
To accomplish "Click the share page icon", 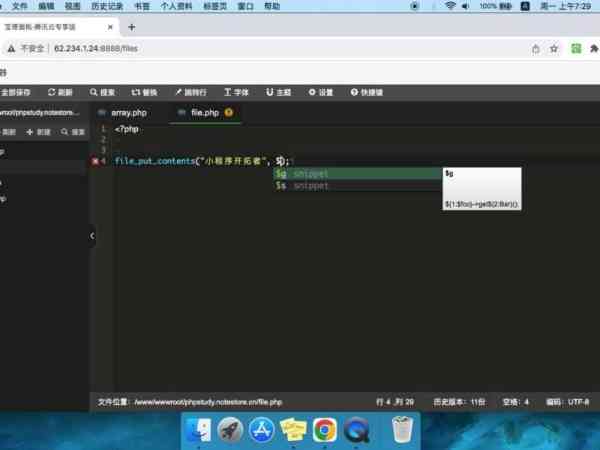I will (536, 49).
